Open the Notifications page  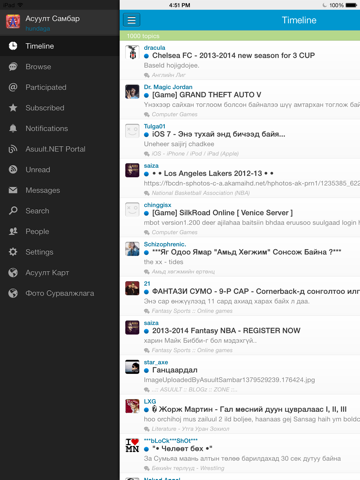60,129
